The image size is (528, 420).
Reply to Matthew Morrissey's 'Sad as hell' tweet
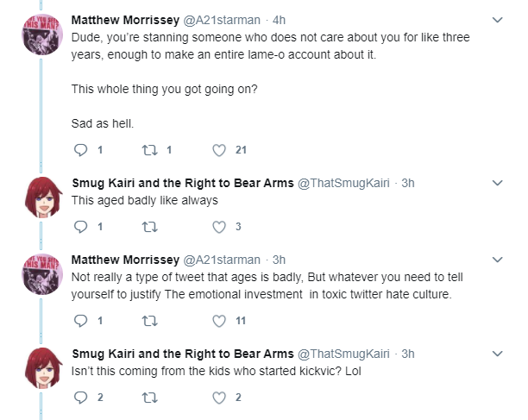(80, 150)
